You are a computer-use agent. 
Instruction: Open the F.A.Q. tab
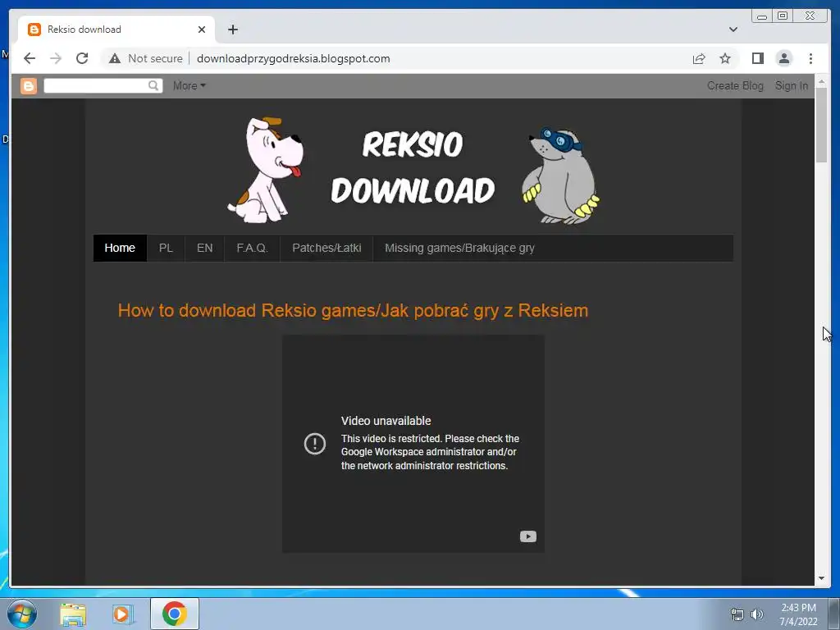tap(252, 248)
